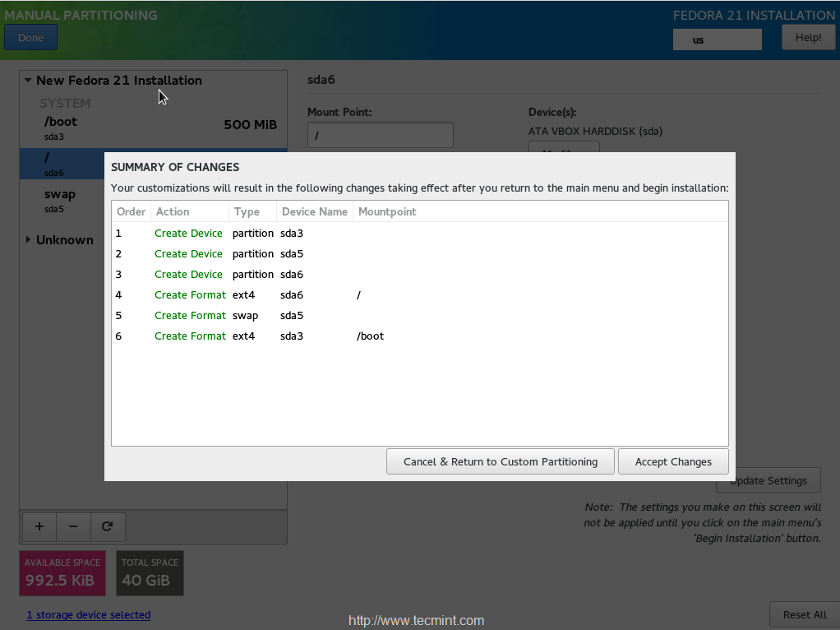Click the reload storage configuration icon

[107, 526]
